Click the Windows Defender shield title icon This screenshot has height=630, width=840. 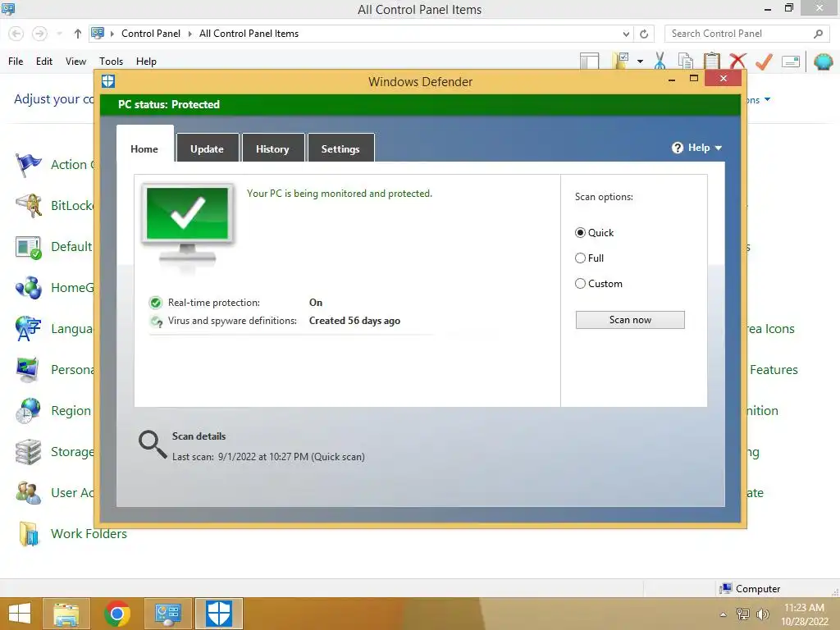pyautogui.click(x=108, y=81)
